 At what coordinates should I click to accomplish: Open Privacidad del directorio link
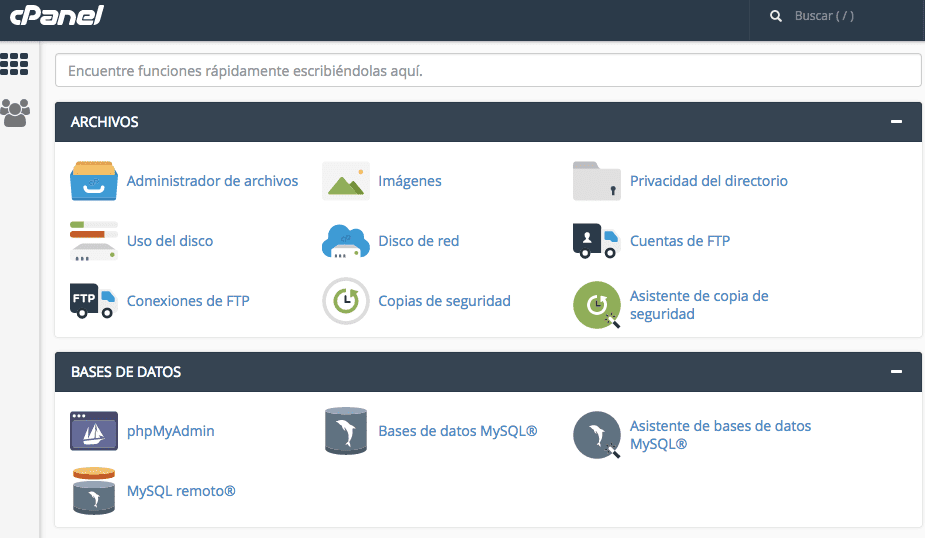click(708, 181)
